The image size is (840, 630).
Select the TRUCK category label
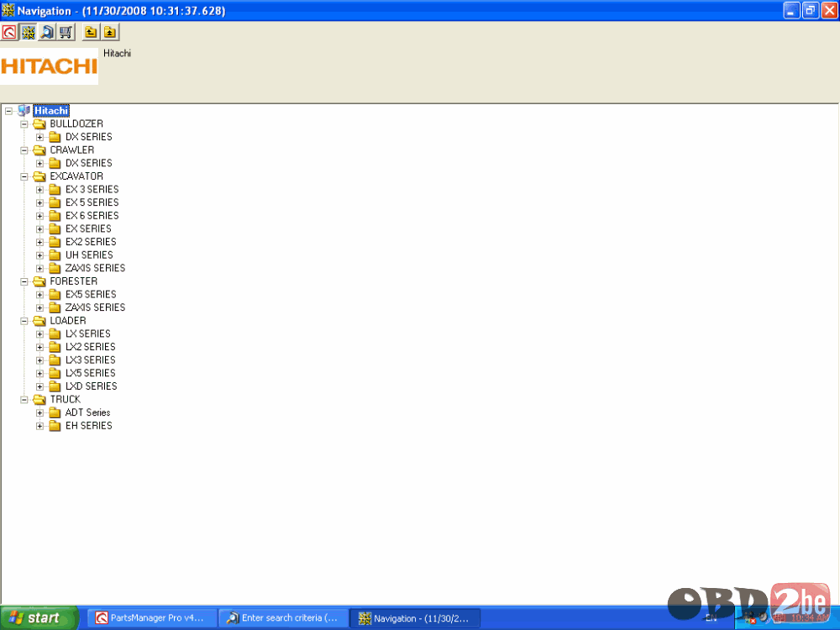pos(66,400)
